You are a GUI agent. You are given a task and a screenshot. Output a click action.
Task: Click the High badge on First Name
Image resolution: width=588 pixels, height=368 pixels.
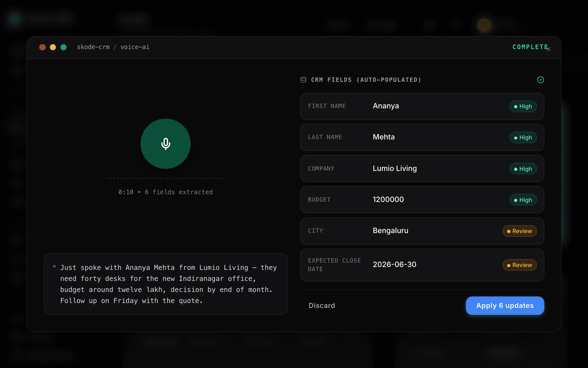pyautogui.click(x=523, y=106)
